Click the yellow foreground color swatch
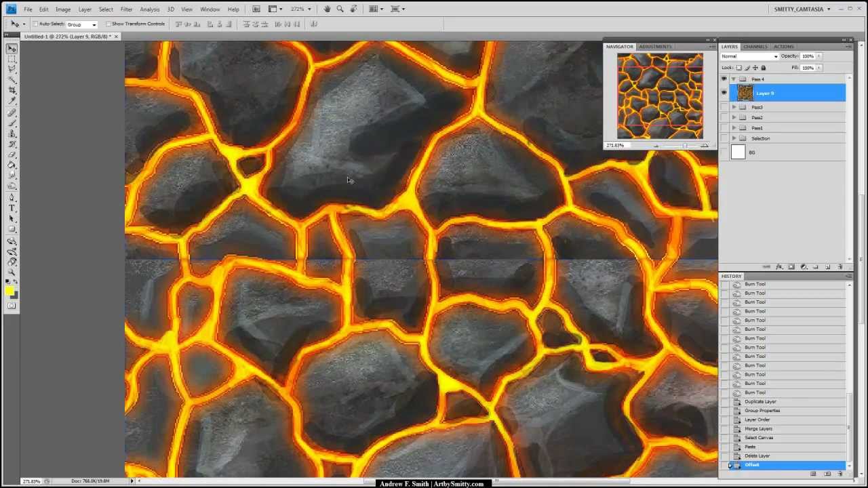 click(x=9, y=290)
